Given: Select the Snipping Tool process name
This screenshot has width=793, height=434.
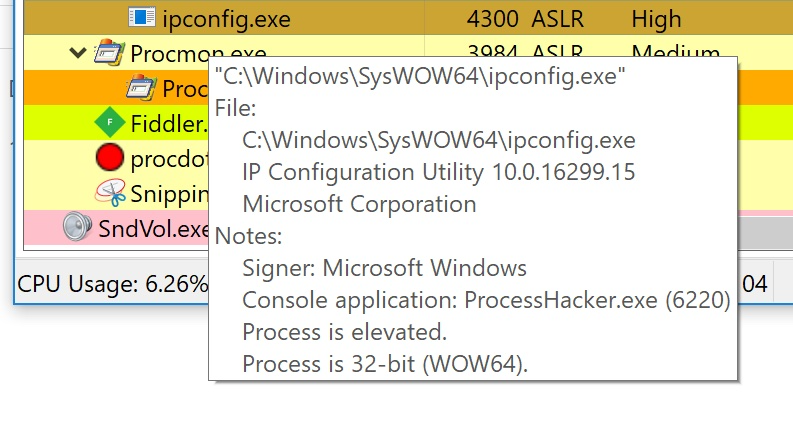Looking at the screenshot, I should click(169, 194).
